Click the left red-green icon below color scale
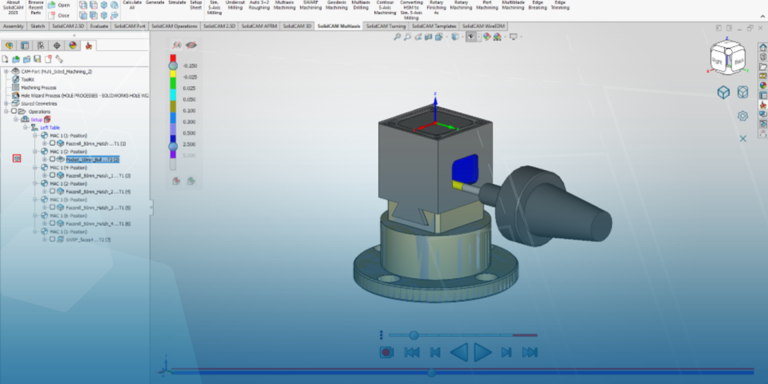 (176, 181)
